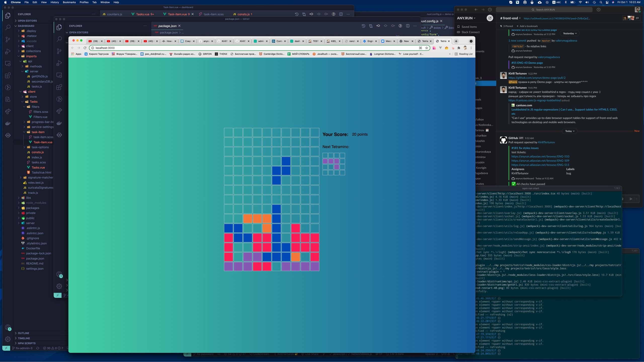Image resolution: width=644 pixels, height=362 pixels.
Task: Open Run and Debug in dashboard VS Code
Action: tap(8, 52)
